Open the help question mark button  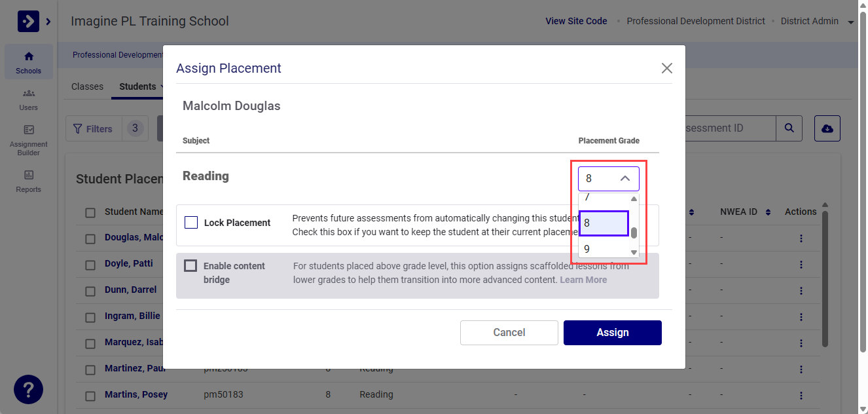click(28, 389)
